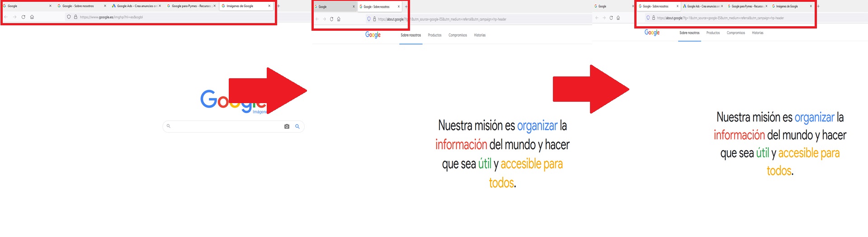The width and height of the screenshot is (868, 237).
Task: Reload the page in the middle screenshot browser
Action: 331,19
